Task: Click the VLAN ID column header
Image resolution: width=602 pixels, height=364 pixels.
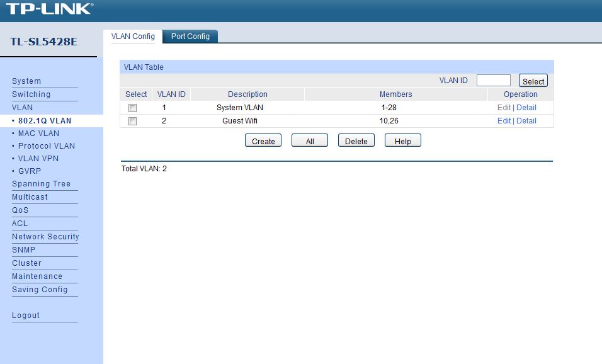Action: point(171,94)
